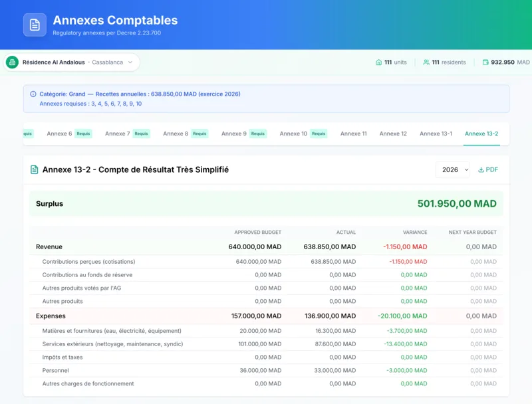Click the Requis badge on Annexe 6

84,134
